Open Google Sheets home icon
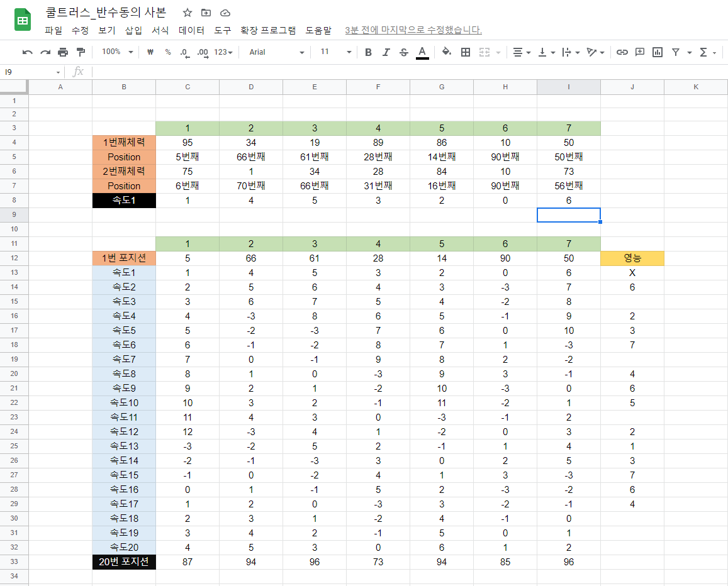Image resolution: width=728 pixels, height=586 pixels. 22,20
